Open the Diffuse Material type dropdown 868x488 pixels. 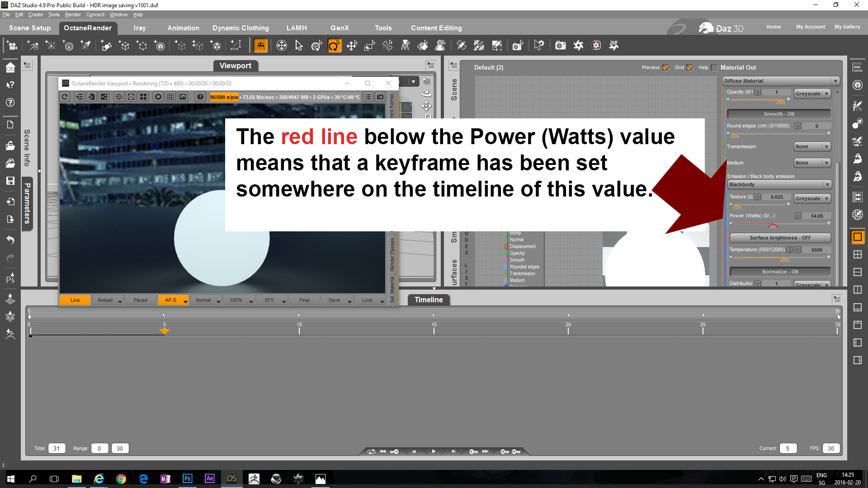(x=781, y=81)
